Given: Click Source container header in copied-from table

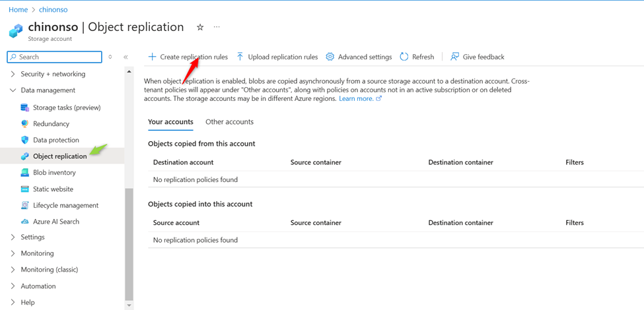Looking at the screenshot, I should pos(316,162).
